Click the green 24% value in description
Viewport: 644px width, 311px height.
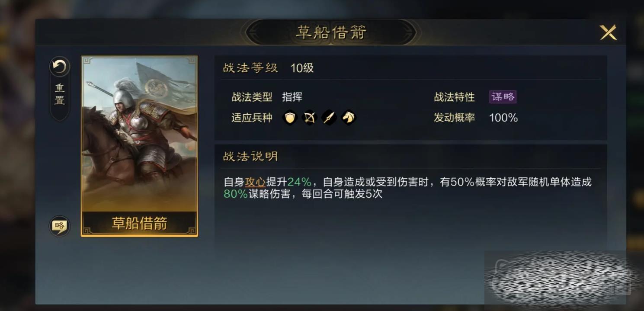(x=299, y=182)
